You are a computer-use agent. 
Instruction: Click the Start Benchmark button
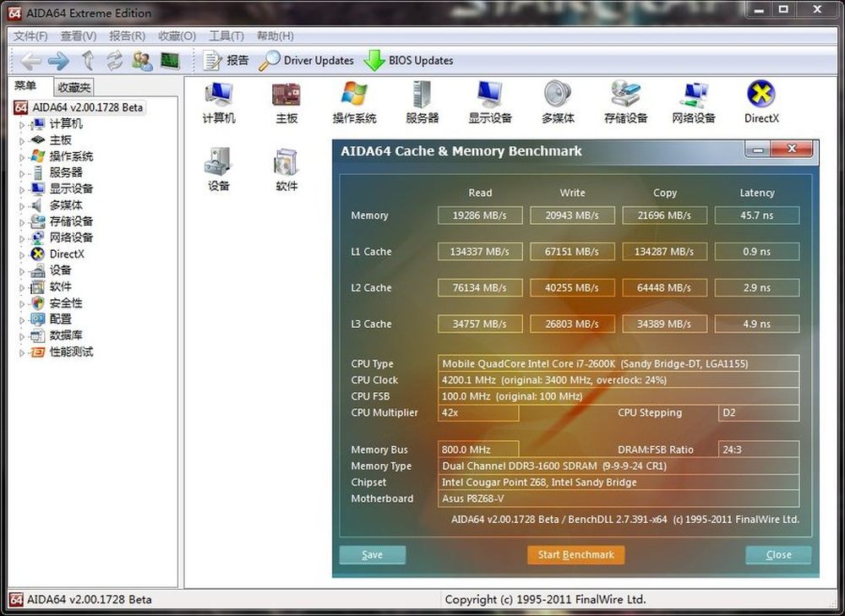[575, 554]
